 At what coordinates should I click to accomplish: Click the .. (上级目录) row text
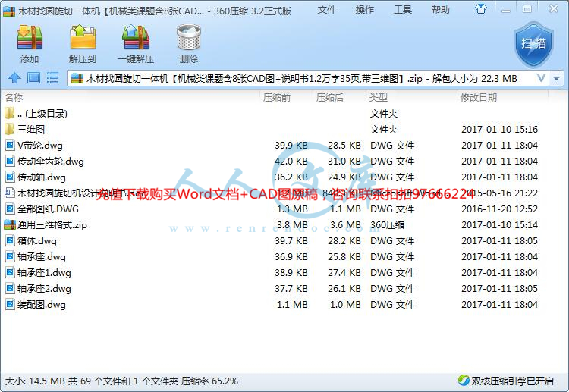click(x=42, y=114)
